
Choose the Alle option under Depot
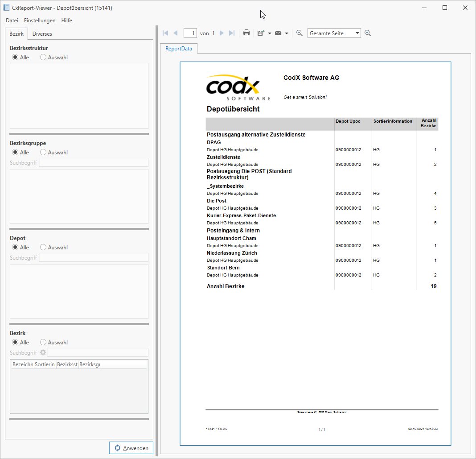point(15,247)
